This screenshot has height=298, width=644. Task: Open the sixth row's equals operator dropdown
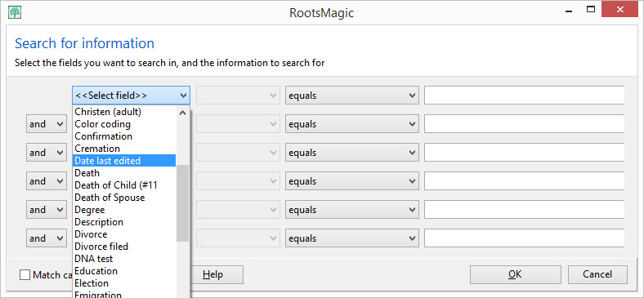point(352,238)
